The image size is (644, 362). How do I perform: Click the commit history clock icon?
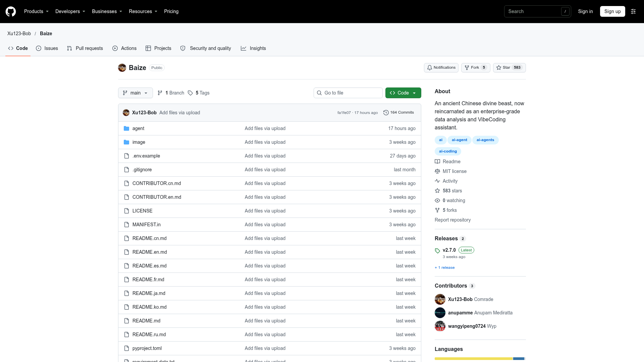386,113
